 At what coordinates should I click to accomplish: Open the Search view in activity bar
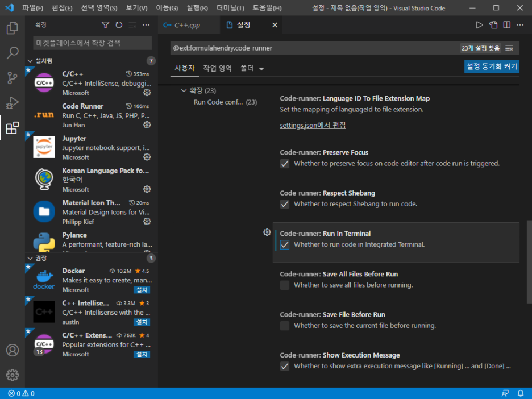12,53
